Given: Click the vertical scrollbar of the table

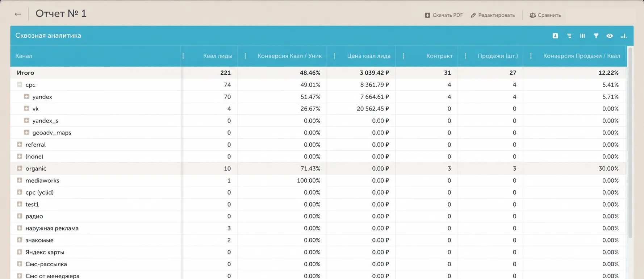Looking at the screenshot, I should 630,143.
